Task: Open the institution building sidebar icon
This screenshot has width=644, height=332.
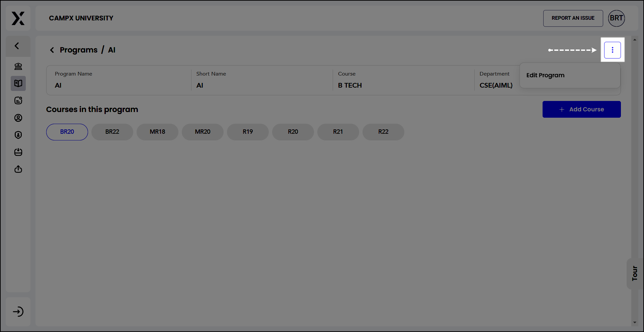Action: point(18,66)
